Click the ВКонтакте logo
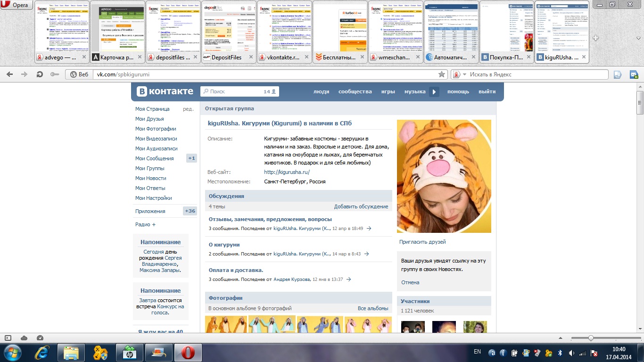 click(165, 91)
